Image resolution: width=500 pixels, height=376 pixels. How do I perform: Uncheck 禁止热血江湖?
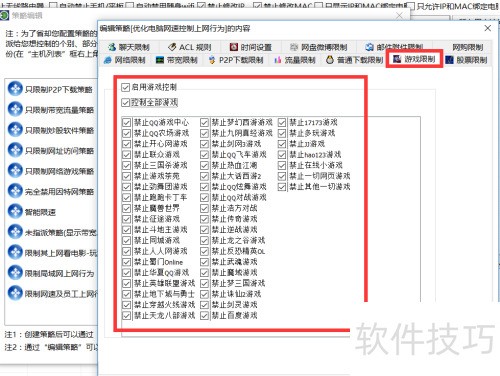(x=204, y=165)
